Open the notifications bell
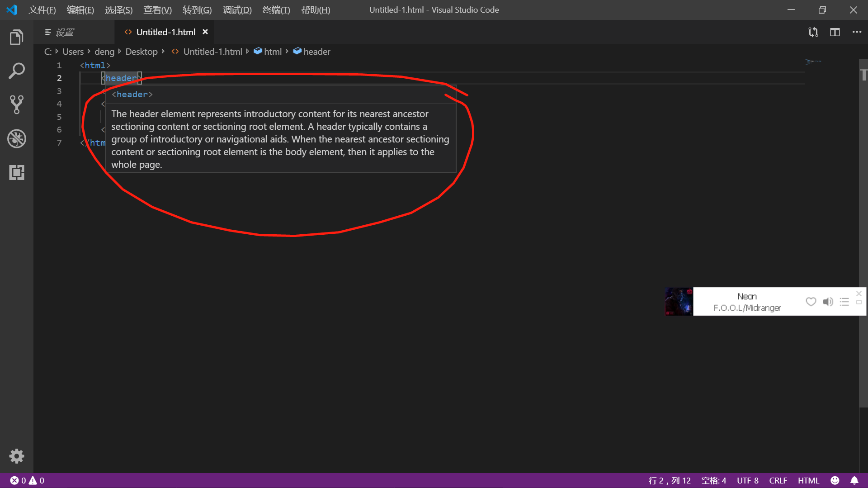 854,480
